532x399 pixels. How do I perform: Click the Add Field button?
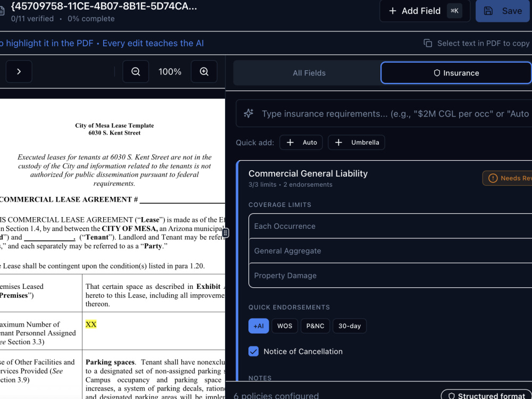(x=425, y=11)
